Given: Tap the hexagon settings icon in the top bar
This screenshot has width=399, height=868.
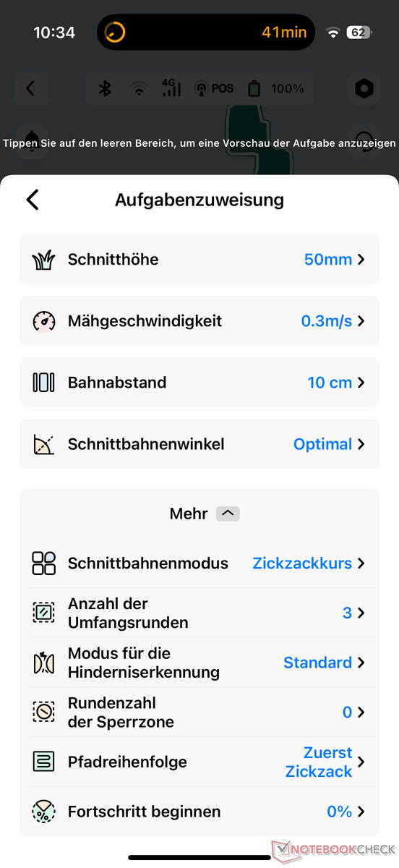Looking at the screenshot, I should [364, 89].
